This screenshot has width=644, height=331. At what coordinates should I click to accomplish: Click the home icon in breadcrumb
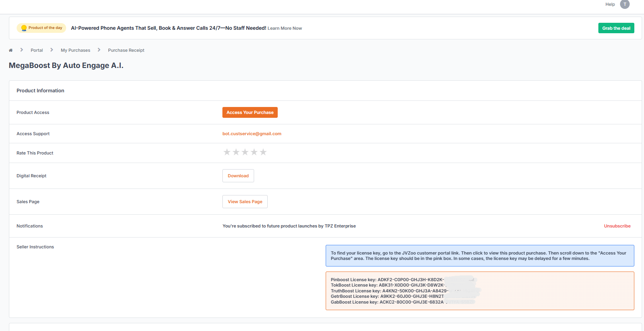[x=11, y=50]
